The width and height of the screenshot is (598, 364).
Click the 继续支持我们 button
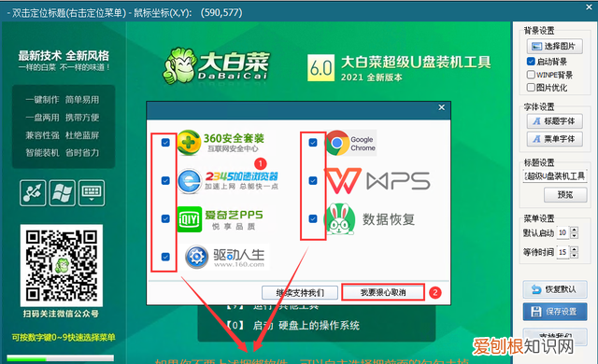[x=300, y=292]
